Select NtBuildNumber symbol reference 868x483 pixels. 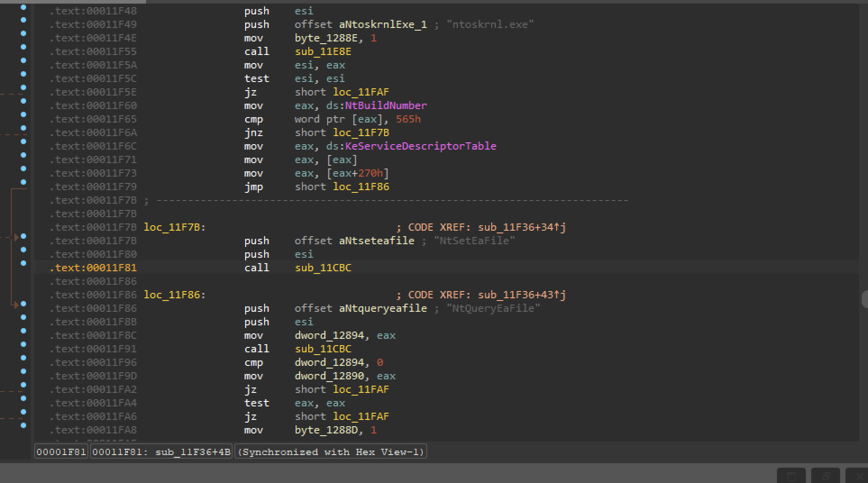(386, 105)
